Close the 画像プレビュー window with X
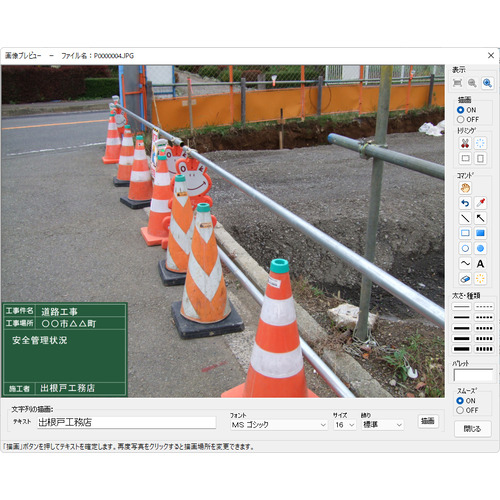This screenshot has width=500, height=500. [x=491, y=55]
